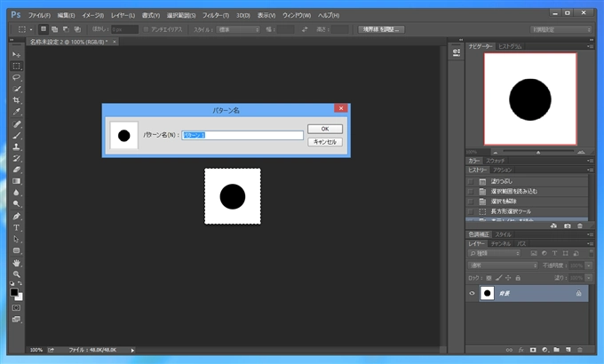604x364 pixels.
Task: Select the Hand tool
Action: point(16,263)
